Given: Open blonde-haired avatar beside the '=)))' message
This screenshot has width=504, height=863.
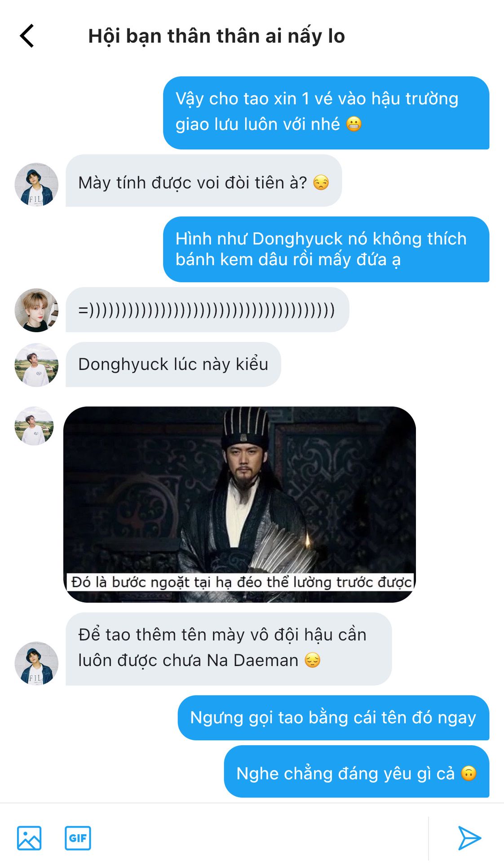Looking at the screenshot, I should coord(36,310).
